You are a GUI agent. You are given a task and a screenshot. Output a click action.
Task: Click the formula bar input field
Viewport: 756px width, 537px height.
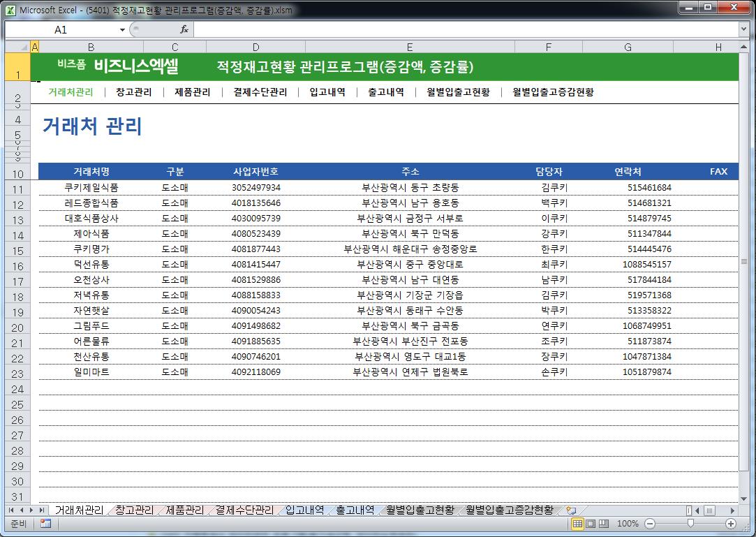(461, 29)
